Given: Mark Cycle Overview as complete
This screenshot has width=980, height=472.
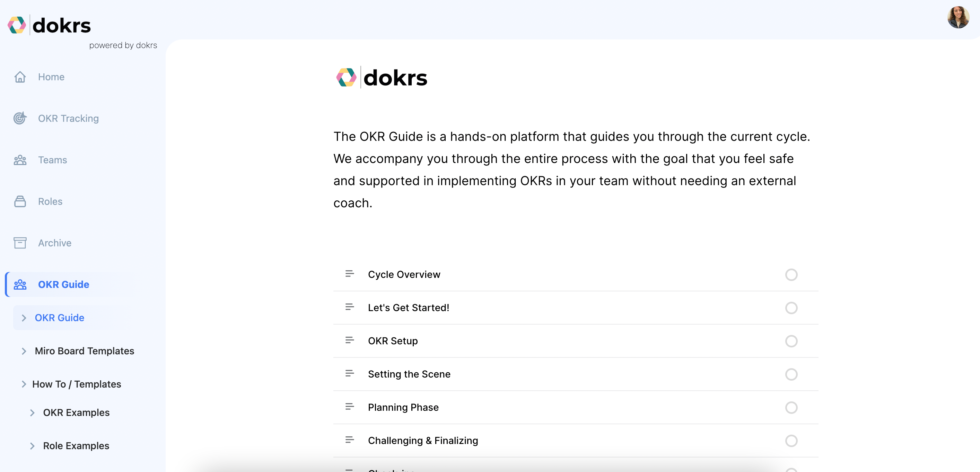Looking at the screenshot, I should [x=791, y=274].
